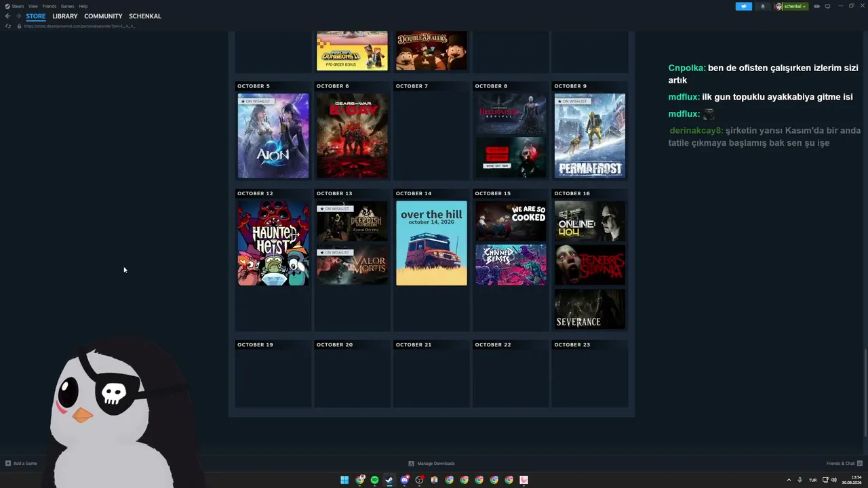
Task: Switch to the COMMUNITY tab
Action: [x=103, y=16]
